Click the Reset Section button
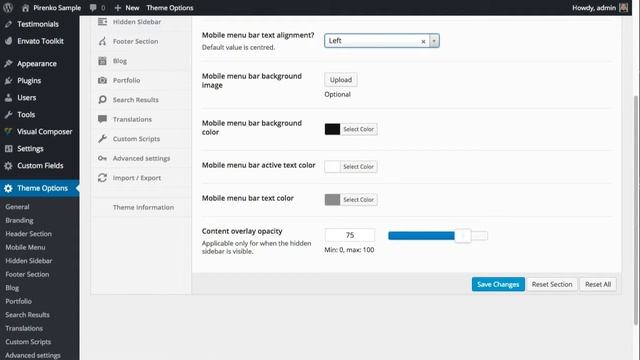Viewport: 640px width, 360px height. [552, 284]
